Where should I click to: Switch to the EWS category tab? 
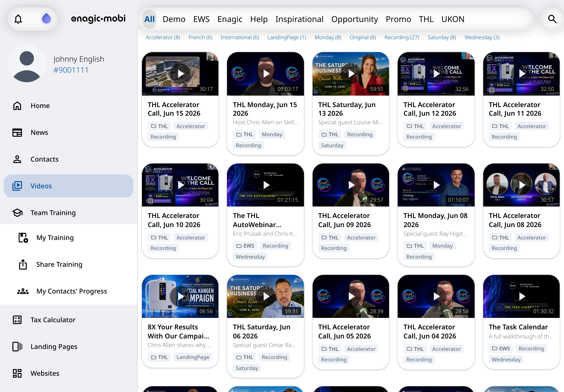[201, 19]
